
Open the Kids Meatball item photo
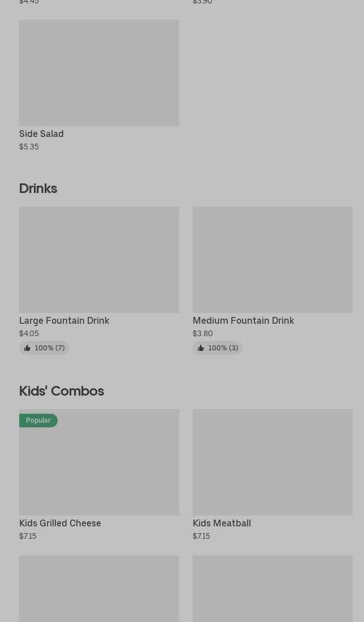272,462
